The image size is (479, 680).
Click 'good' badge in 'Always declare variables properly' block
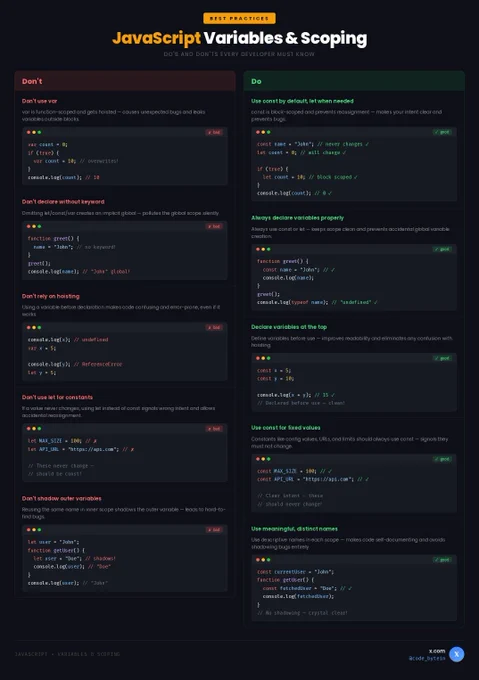[443, 249]
